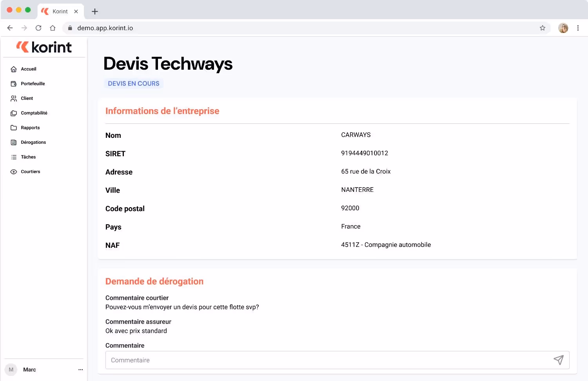Click the Adresse label
Screen dimensions: 588x381
click(119, 172)
